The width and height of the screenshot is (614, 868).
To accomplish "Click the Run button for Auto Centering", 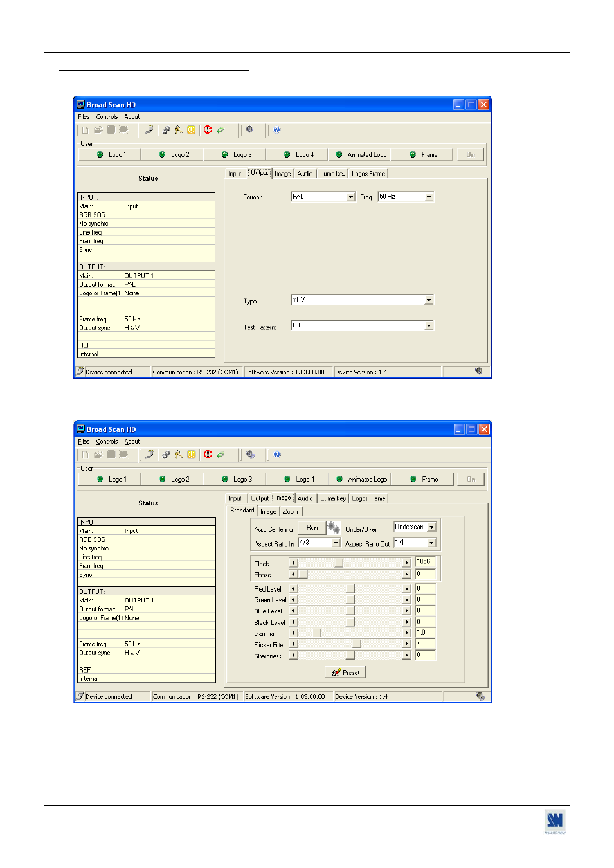I will pyautogui.click(x=312, y=528).
